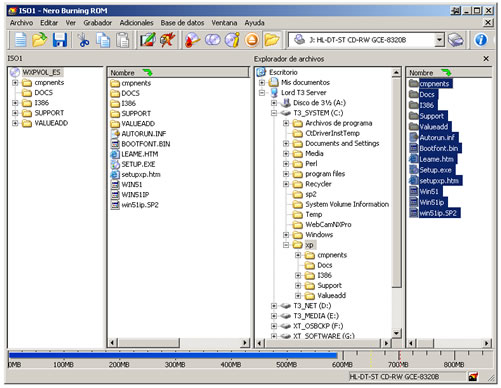Select win51ip.SP2 in the compilation list
The image size is (501, 388).
(x=135, y=205)
